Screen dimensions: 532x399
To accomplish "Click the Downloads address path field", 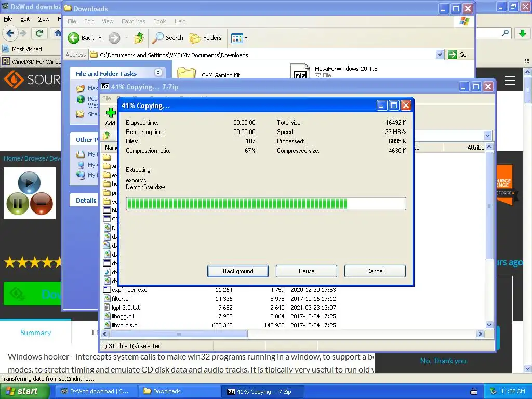I will click(x=262, y=55).
